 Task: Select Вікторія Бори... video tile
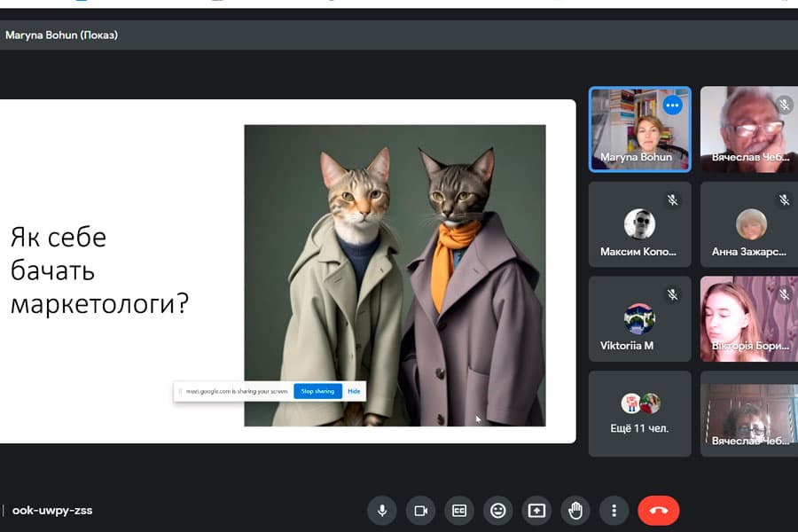pyautogui.click(x=749, y=317)
